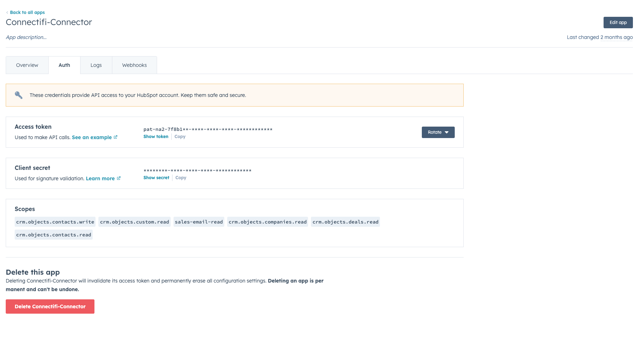
Task: Click the Last changed 2 months ago timestamp
Action: (600, 37)
